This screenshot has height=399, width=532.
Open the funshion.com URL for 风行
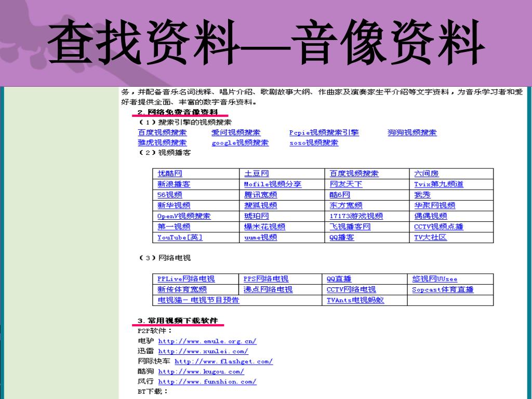pos(207,382)
